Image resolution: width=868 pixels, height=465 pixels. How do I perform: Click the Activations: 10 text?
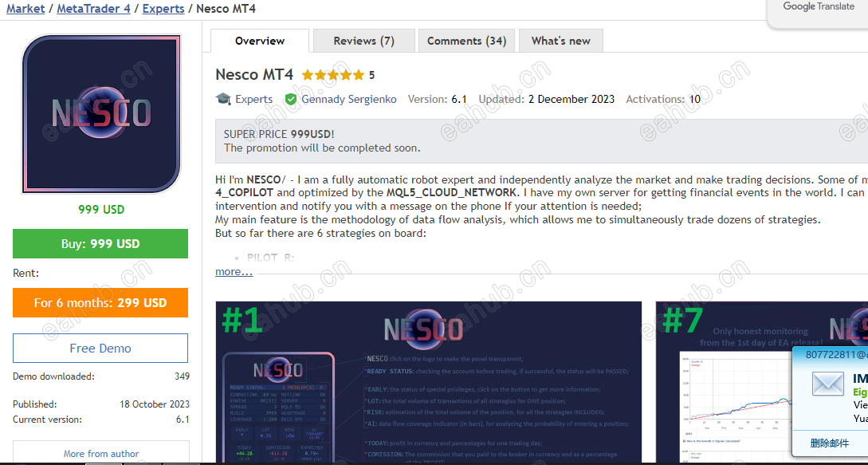663,99
